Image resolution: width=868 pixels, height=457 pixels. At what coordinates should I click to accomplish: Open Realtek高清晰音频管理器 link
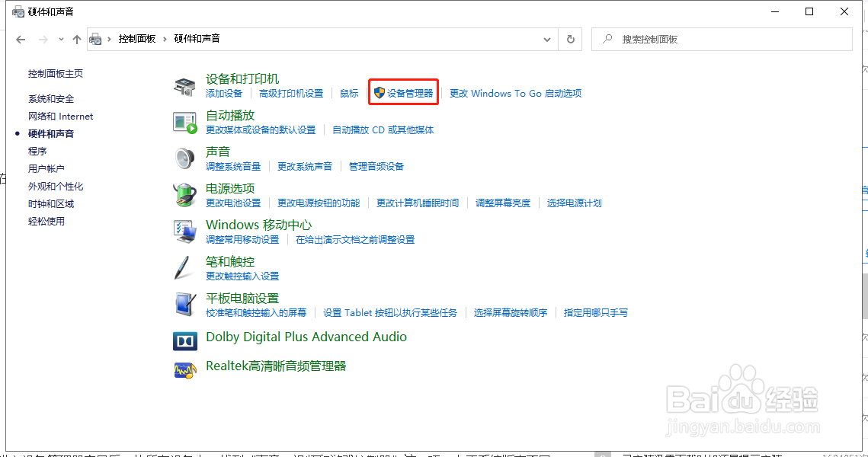[x=276, y=366]
